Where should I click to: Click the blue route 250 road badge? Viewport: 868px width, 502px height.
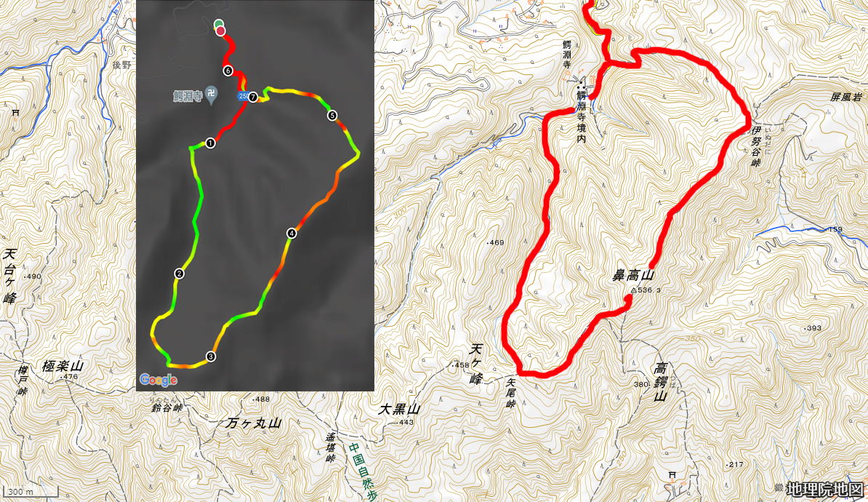click(x=243, y=97)
